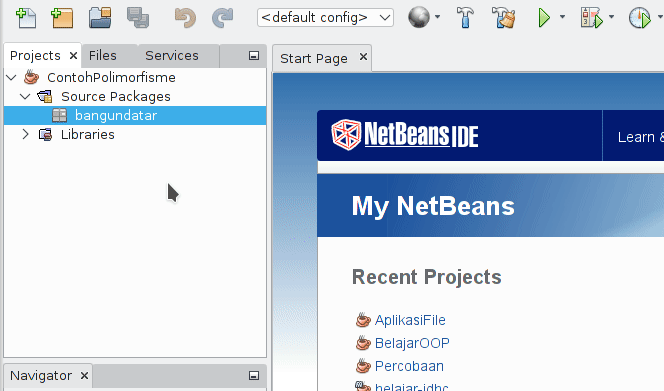Collapse the ContohPolimorfisme project node
Viewport: 664px width, 391px height.
11,78
